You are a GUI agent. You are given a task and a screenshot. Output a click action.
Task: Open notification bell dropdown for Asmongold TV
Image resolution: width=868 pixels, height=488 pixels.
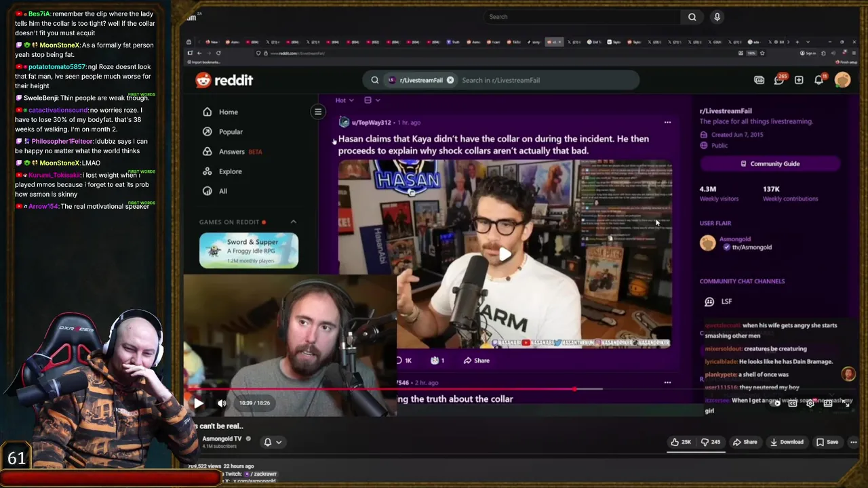pyautogui.click(x=273, y=442)
